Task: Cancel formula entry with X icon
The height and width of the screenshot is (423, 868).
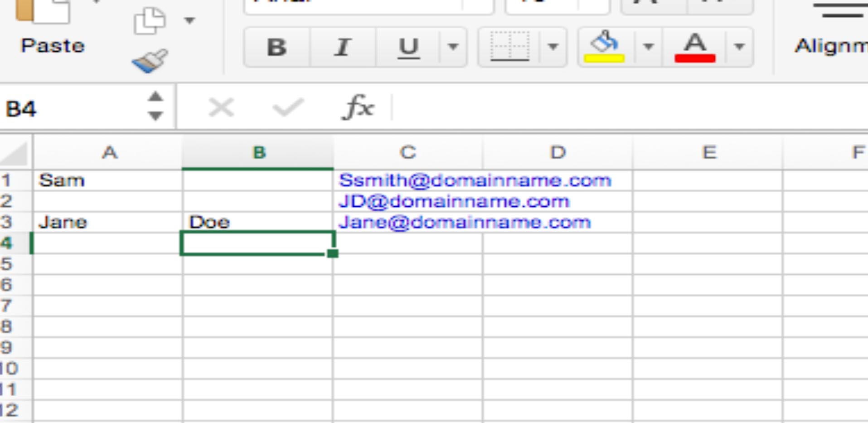Action: 221,108
